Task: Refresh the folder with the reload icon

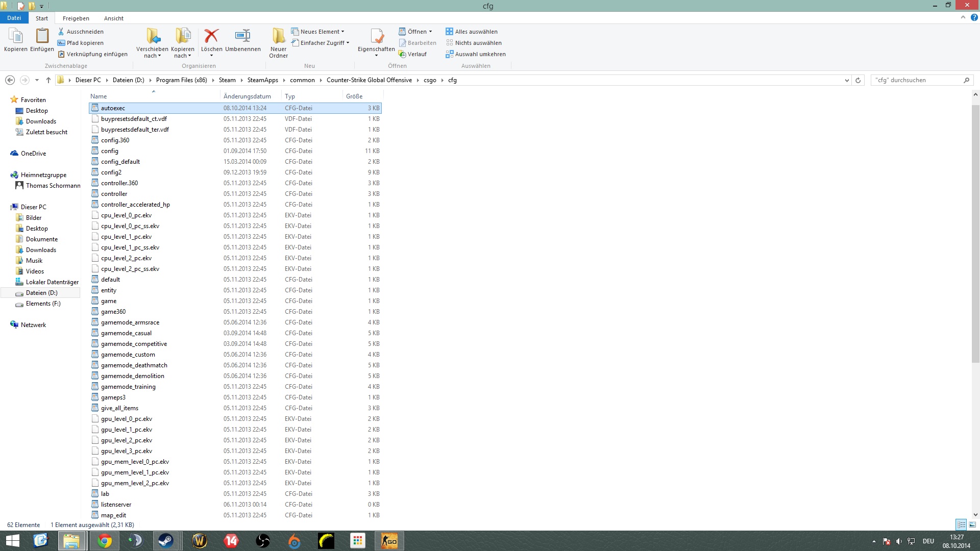Action: (858, 80)
